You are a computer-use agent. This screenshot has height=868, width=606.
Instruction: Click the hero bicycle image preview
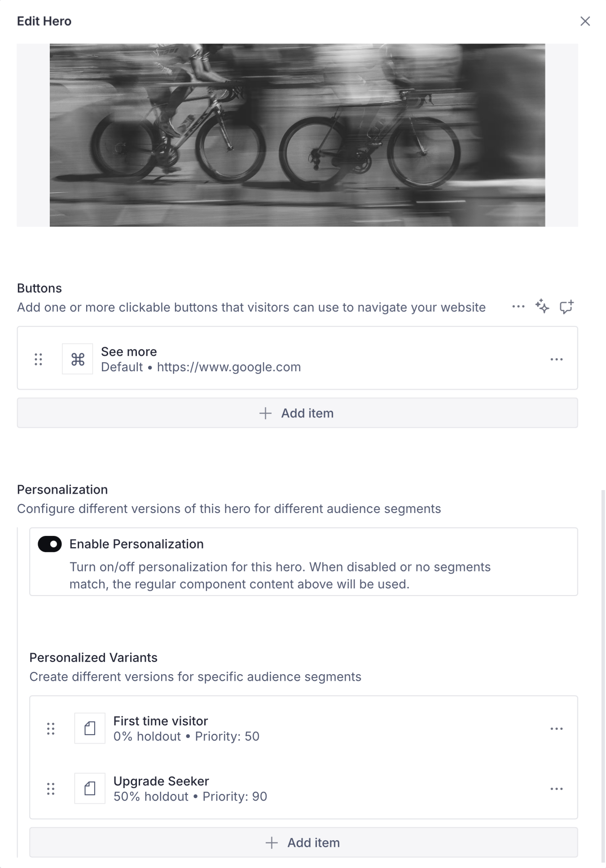click(x=297, y=135)
